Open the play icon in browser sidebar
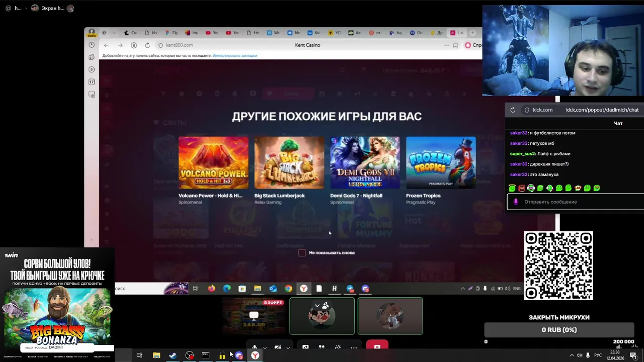 pos(92,69)
